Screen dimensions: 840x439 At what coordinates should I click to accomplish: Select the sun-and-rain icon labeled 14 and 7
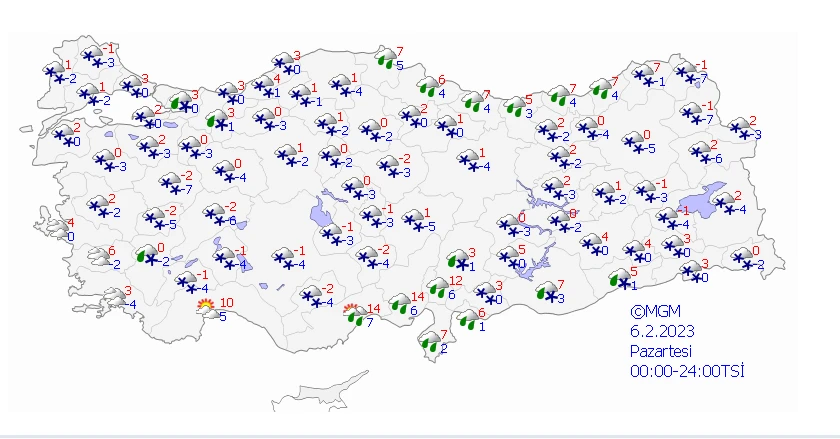click(x=353, y=315)
